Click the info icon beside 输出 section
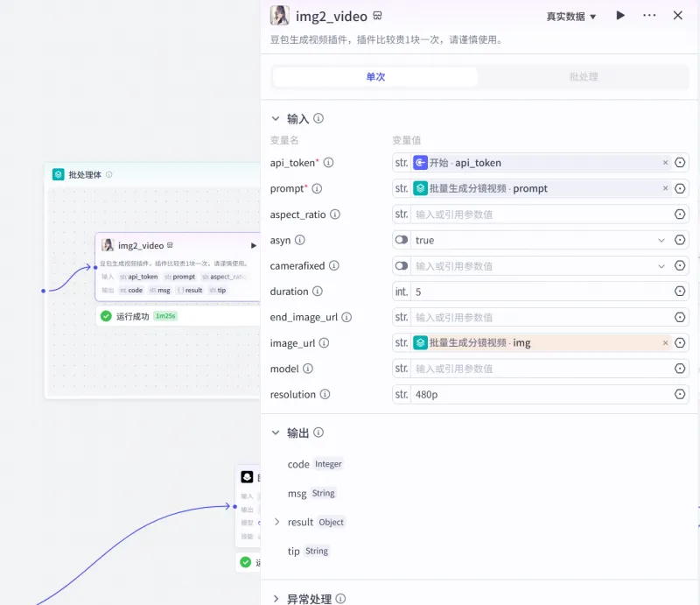 tap(318, 432)
